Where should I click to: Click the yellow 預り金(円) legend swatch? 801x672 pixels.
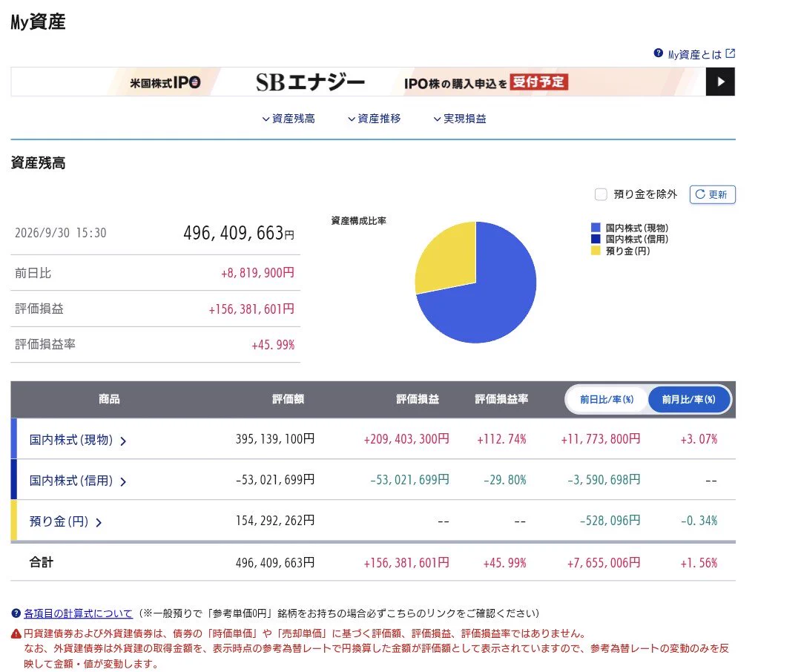pos(595,251)
